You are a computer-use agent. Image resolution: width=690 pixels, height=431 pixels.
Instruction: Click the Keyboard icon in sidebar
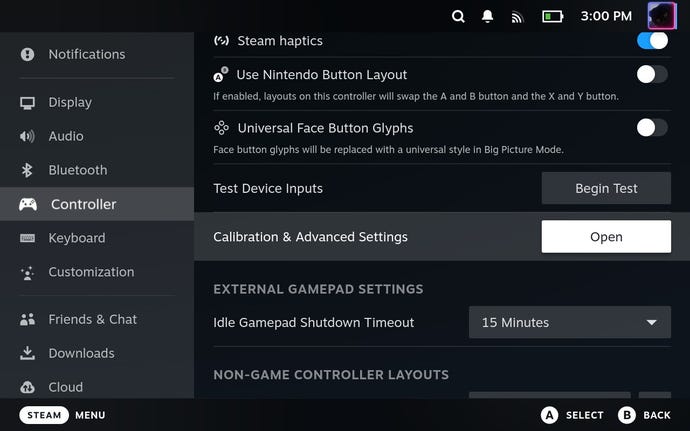[28, 238]
